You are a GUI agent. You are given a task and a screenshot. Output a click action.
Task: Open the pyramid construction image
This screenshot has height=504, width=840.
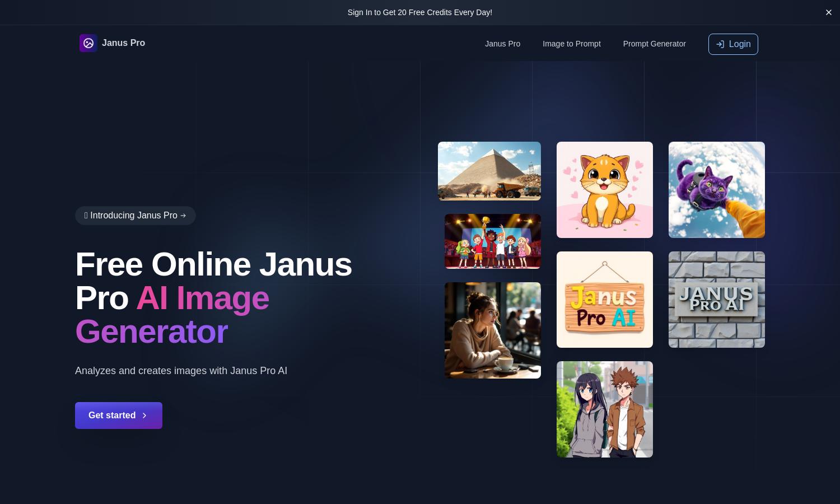tap(489, 171)
